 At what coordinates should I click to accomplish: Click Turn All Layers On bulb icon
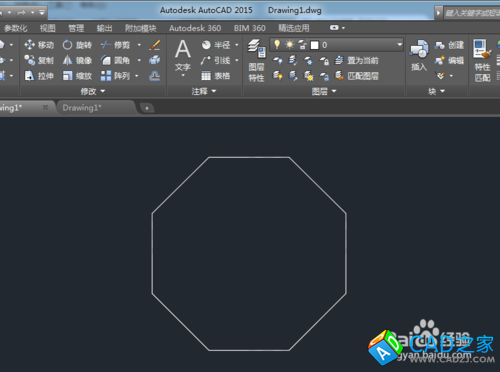pos(278,76)
